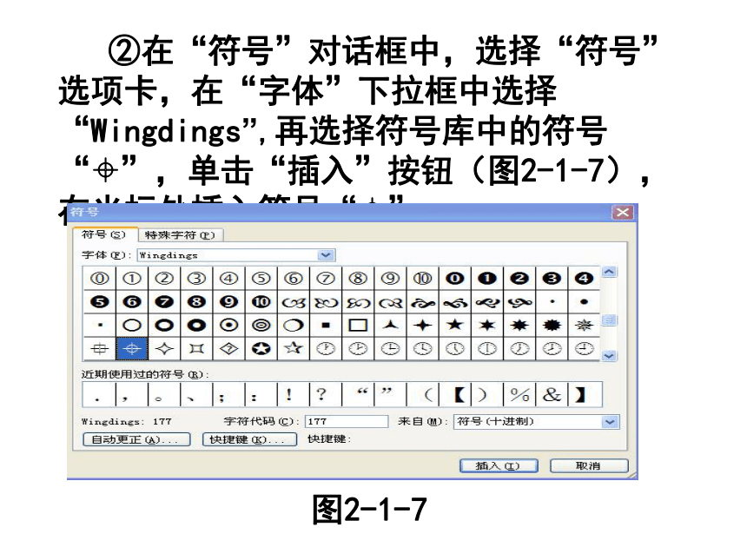Select the four-pointed black star symbol
747x560 pixels.
click(x=422, y=326)
